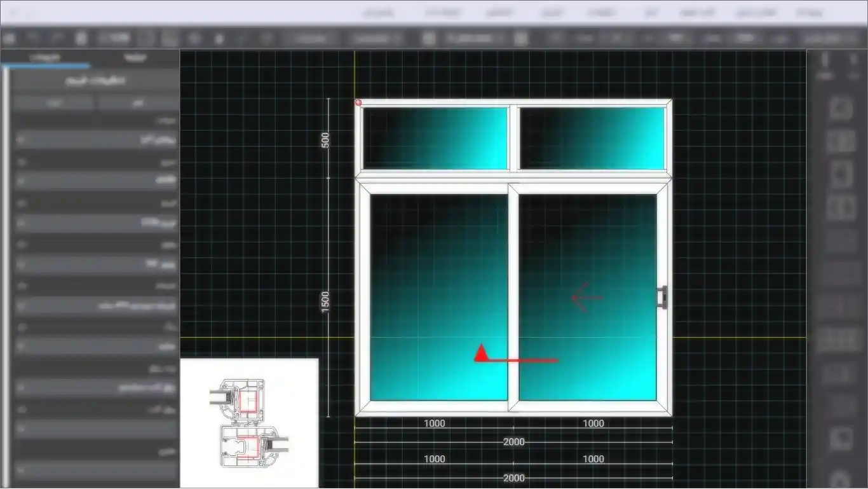Click the wide header button in left panel

pyautogui.click(x=95, y=81)
